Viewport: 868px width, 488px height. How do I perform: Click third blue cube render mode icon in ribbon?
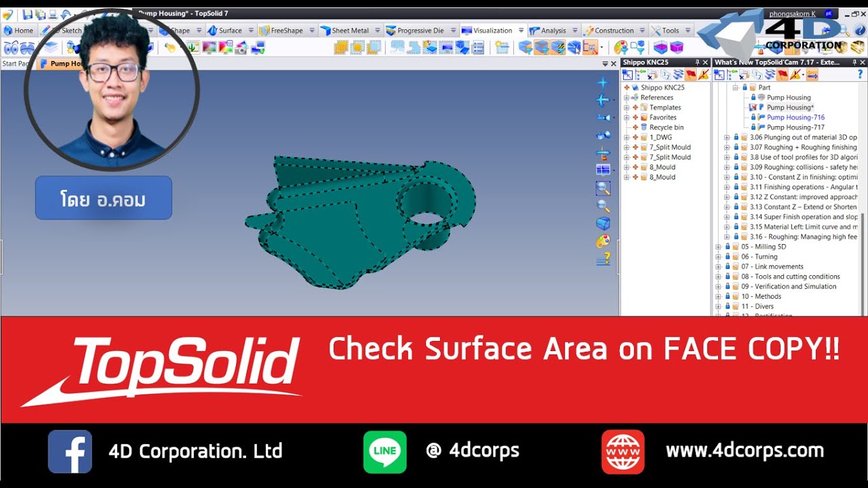pyautogui.click(x=557, y=47)
